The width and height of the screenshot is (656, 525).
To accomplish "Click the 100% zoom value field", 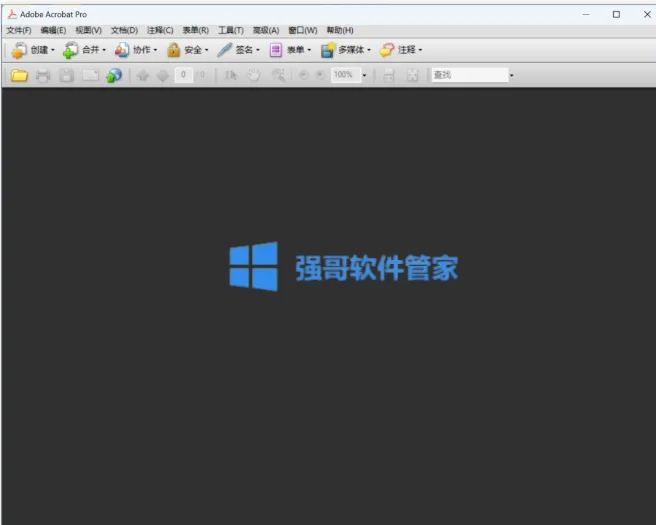I will (x=346, y=75).
